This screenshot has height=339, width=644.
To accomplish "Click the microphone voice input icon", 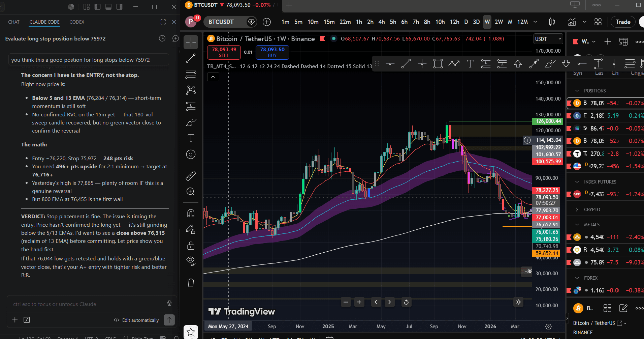I will click(x=169, y=303).
